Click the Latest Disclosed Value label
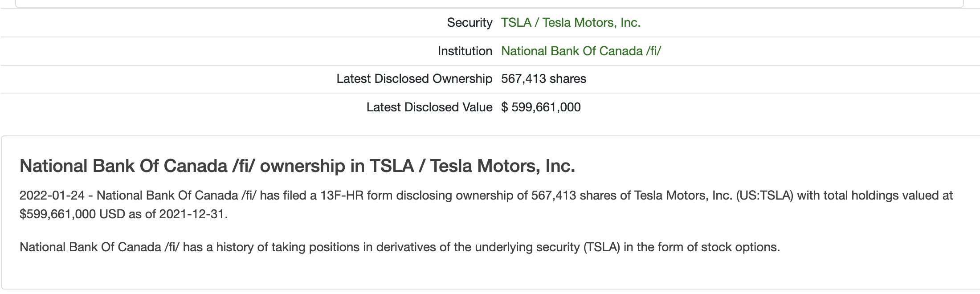980x294 pixels. tap(429, 107)
